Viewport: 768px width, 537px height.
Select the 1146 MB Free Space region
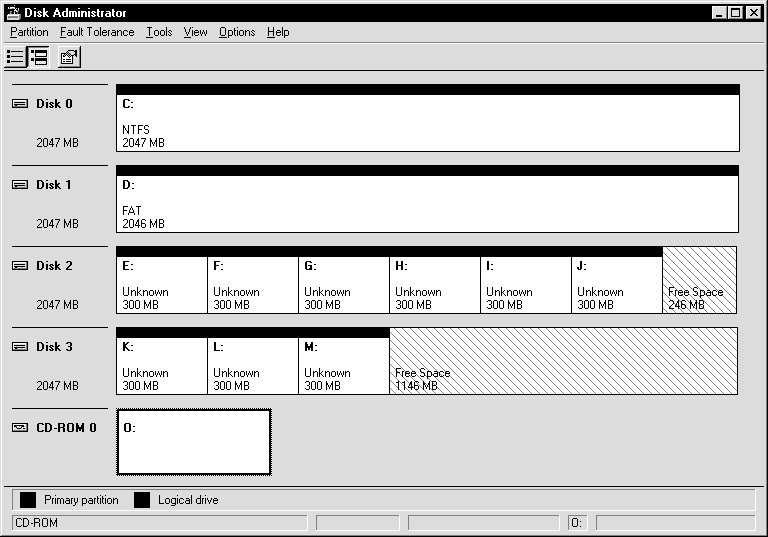click(x=563, y=362)
